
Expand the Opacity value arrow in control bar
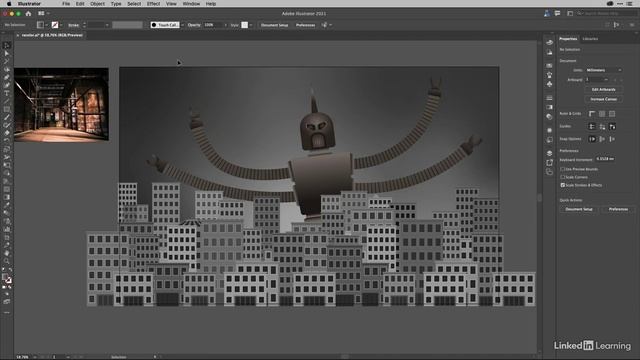point(225,25)
